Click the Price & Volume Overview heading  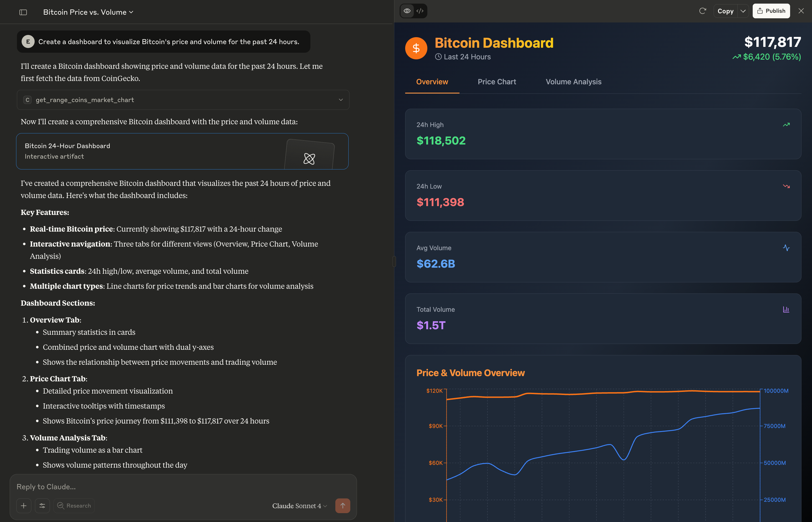pos(470,373)
